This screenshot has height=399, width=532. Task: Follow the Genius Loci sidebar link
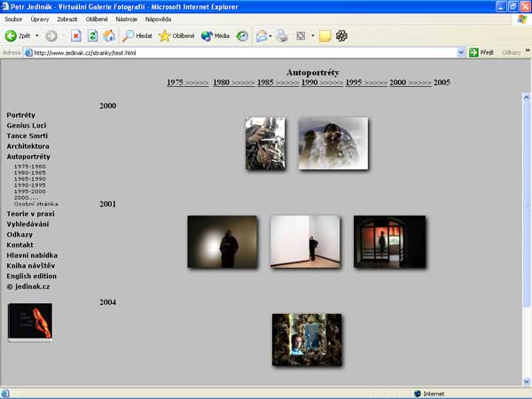26,125
